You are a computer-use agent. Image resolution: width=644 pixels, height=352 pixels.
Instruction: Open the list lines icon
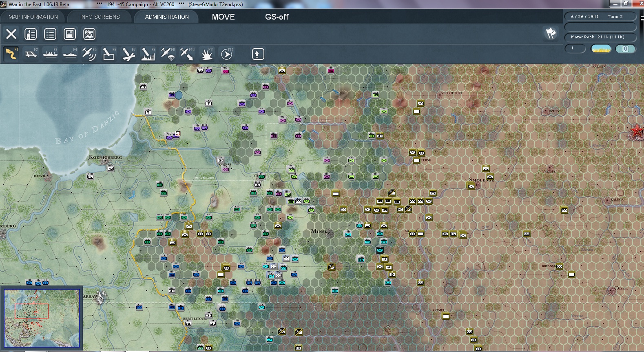[50, 34]
